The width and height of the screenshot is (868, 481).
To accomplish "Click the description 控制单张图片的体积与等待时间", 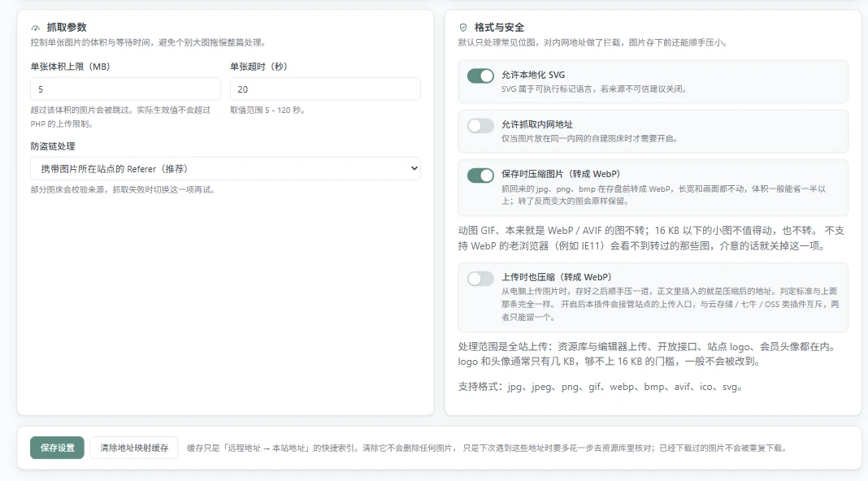I will [x=149, y=42].
